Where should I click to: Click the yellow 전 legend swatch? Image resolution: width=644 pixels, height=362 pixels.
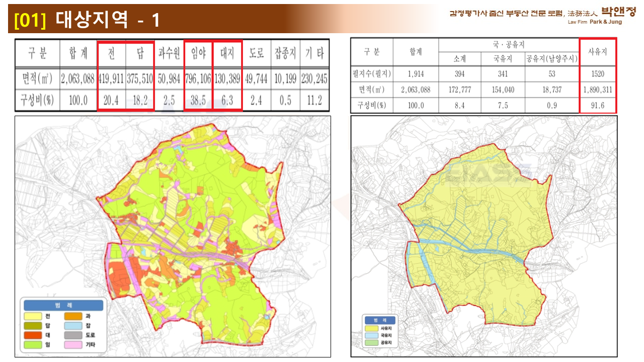point(34,316)
